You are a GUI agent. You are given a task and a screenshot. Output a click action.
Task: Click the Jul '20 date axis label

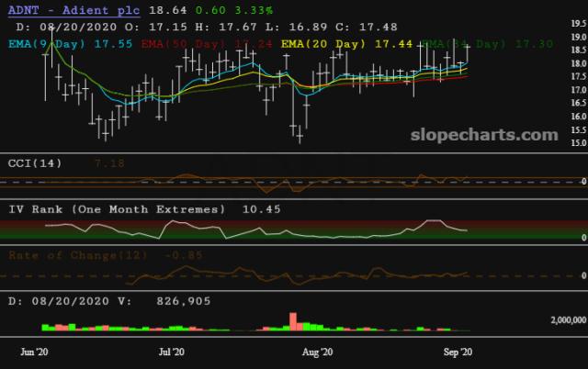coord(172,352)
